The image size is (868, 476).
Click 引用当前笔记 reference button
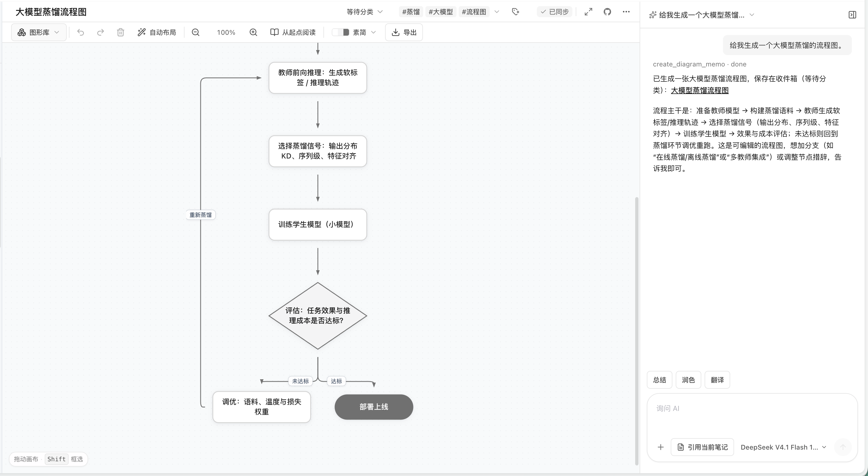coord(703,447)
